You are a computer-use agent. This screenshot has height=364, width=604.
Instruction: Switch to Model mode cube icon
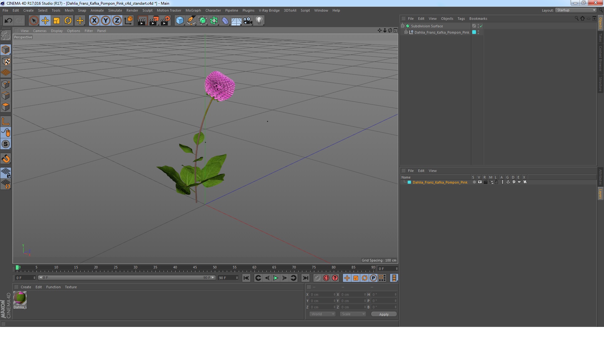[6, 50]
